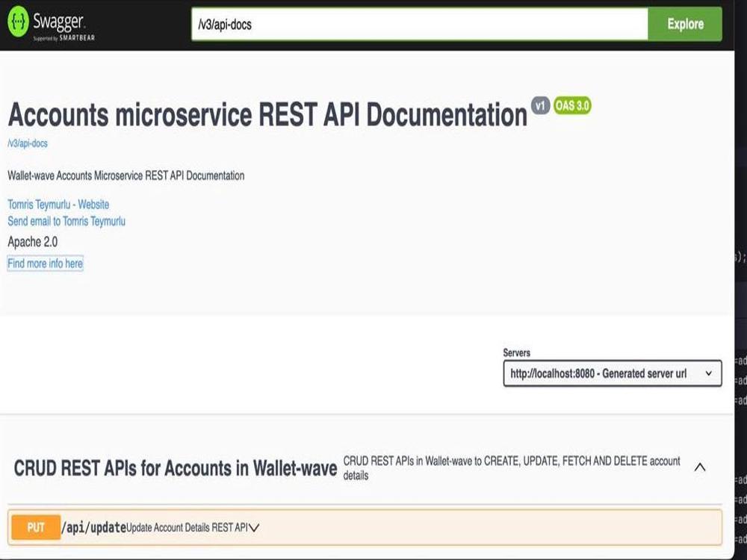Image resolution: width=747 pixels, height=560 pixels.
Task: Click the API docs URL input field
Action: [420, 25]
